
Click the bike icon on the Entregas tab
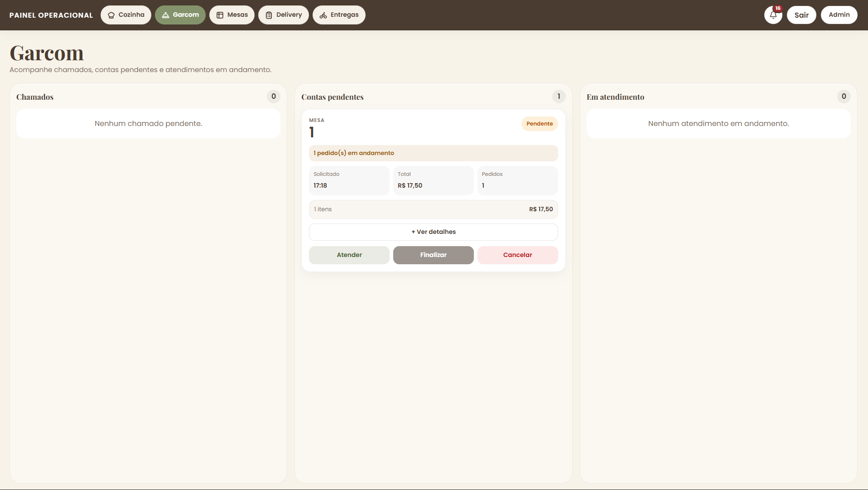tap(323, 15)
